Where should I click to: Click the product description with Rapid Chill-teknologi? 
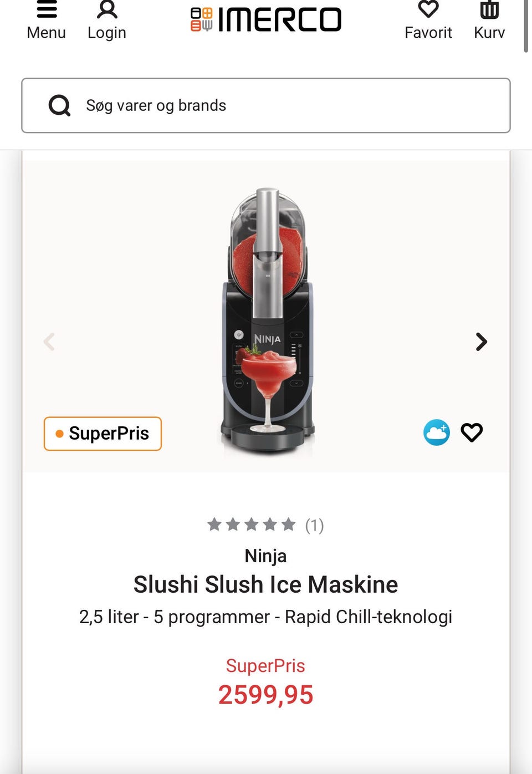(x=265, y=617)
